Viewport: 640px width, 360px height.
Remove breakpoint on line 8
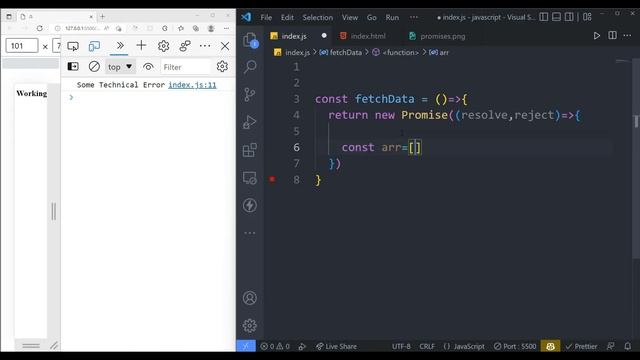point(272,179)
